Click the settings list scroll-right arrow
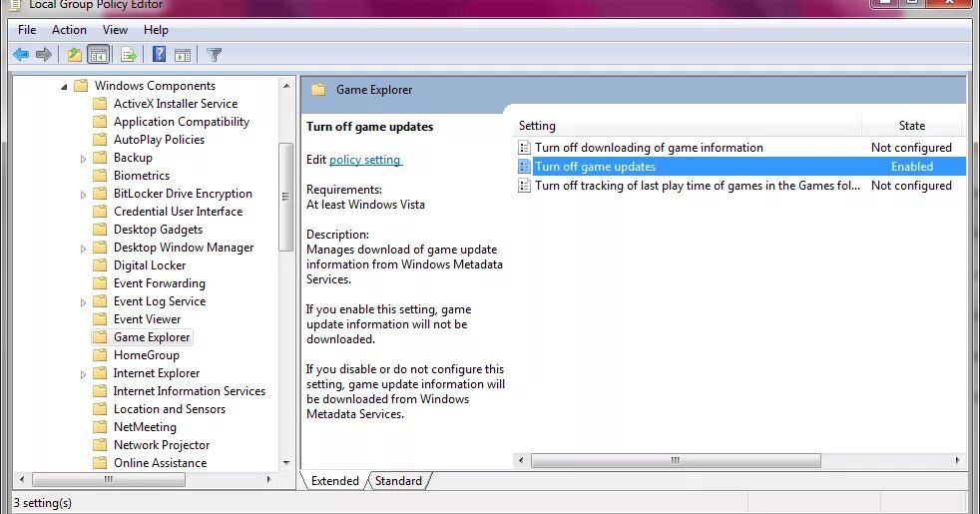This screenshot has width=980, height=514. [957, 461]
